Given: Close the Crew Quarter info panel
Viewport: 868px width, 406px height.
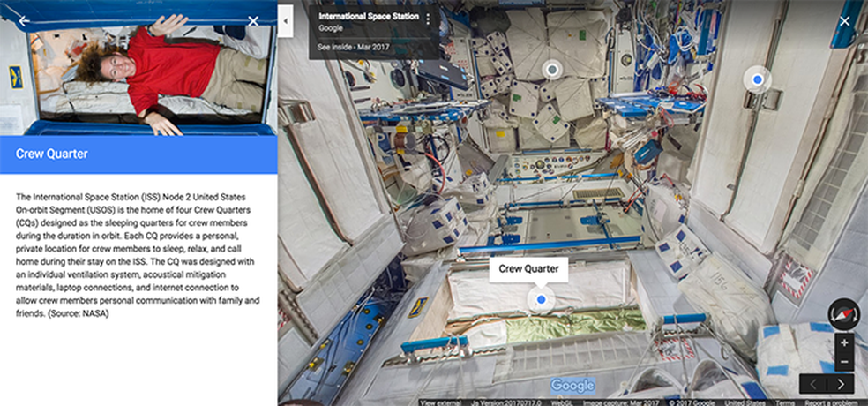Looking at the screenshot, I should pyautogui.click(x=253, y=20).
